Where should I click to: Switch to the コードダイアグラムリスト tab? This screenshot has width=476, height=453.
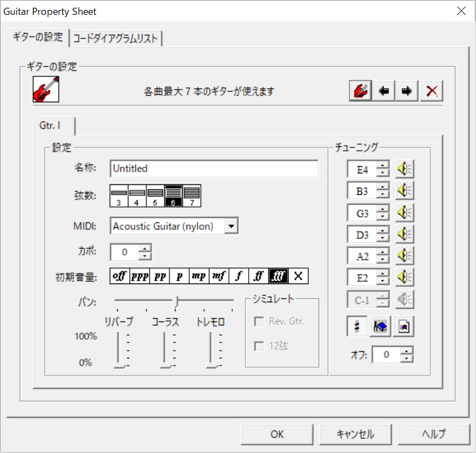point(116,39)
